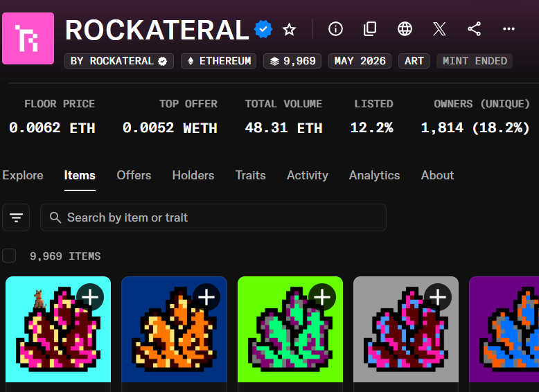Click the ETHEREUM chain chip

pos(219,61)
